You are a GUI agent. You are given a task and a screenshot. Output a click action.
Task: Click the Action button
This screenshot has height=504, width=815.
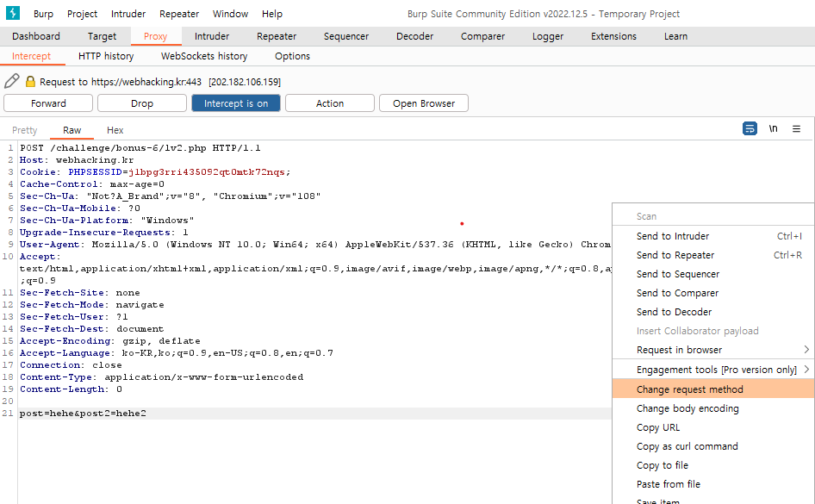click(330, 103)
